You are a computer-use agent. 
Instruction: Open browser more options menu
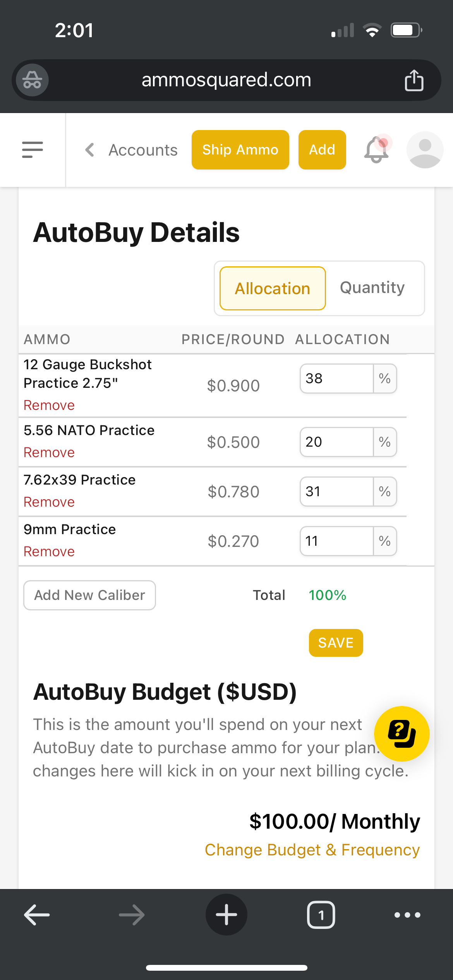coord(407,915)
